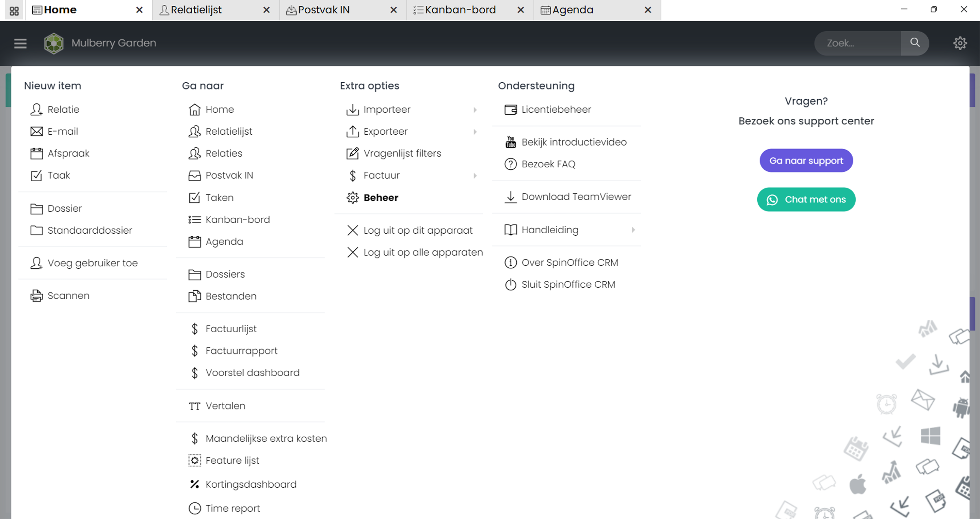The width and height of the screenshot is (980, 519).
Task: Switch to the Postvak IN tab
Action: tap(323, 10)
